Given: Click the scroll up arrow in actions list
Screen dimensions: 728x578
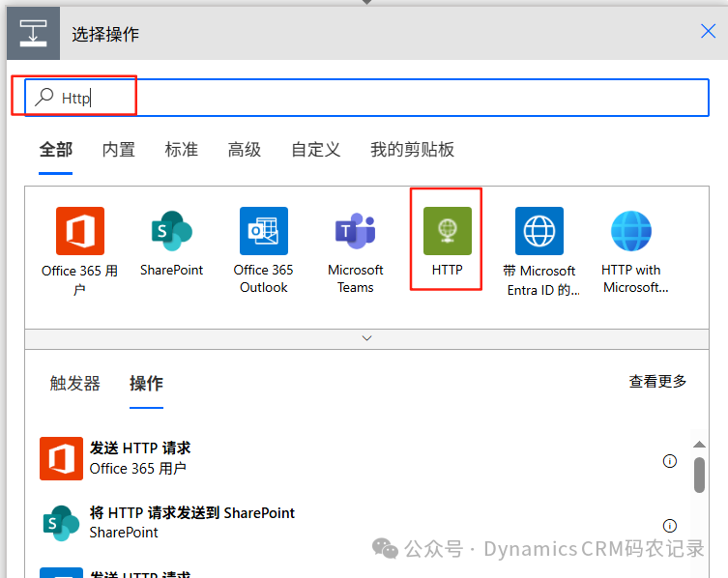Looking at the screenshot, I should (700, 445).
